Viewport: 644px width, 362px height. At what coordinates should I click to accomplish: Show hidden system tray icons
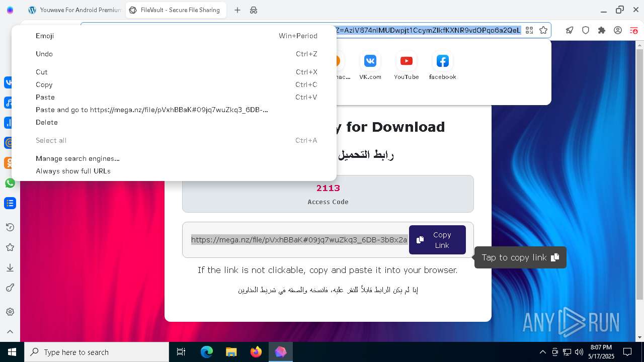click(542, 352)
